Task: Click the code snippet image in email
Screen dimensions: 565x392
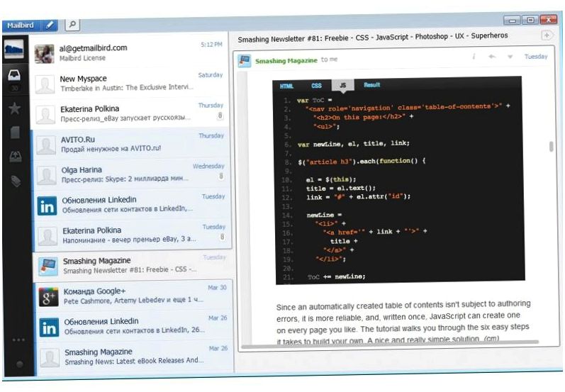Action: (398, 180)
